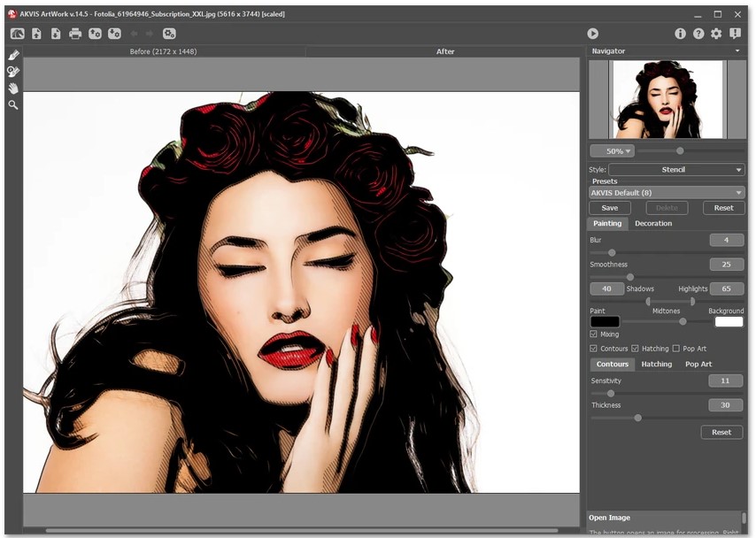The width and height of the screenshot is (756, 538).
Task: Click the Print image icon
Action: click(x=75, y=34)
